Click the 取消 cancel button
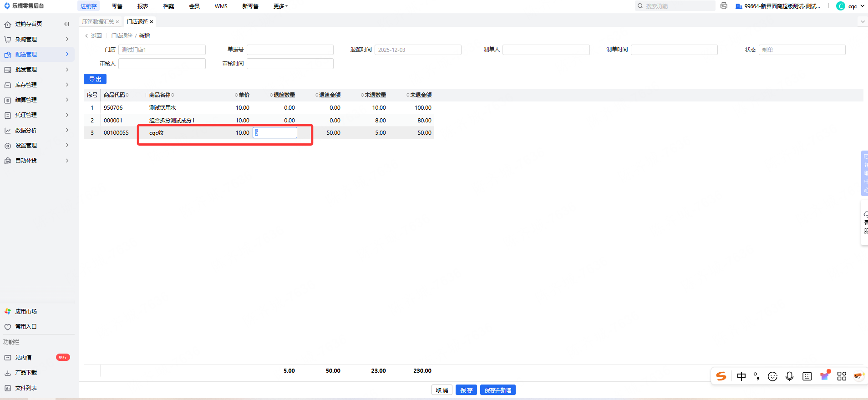Screen dimensions: 868x400 tap(442, 390)
